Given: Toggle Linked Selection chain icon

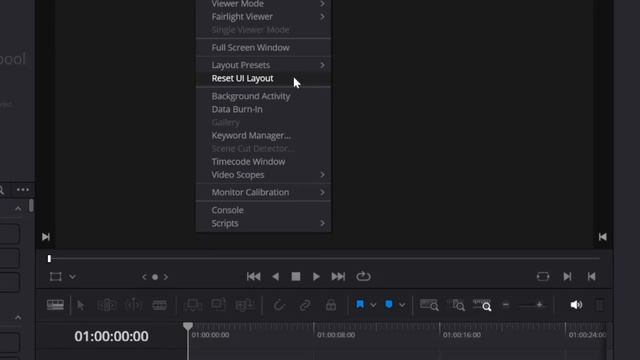Looking at the screenshot, I should pos(305,305).
